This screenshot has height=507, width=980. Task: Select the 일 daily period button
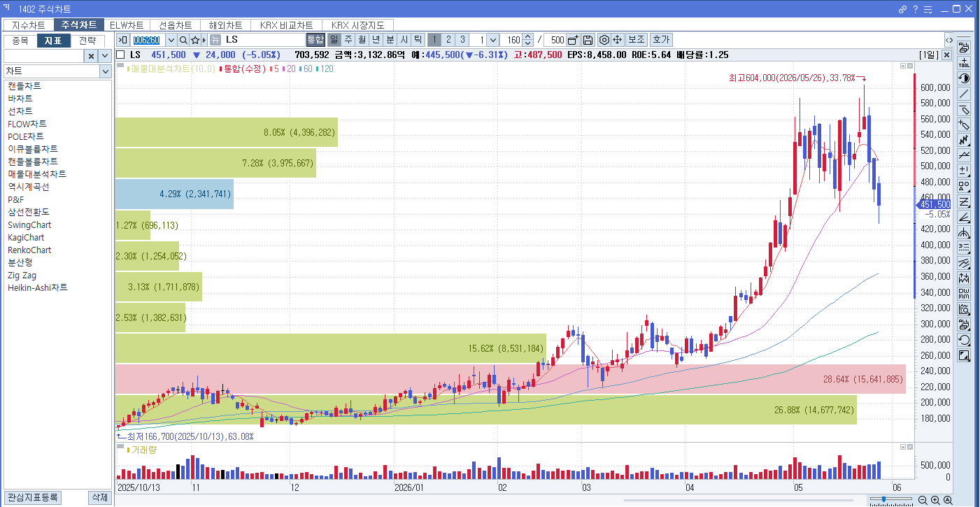(334, 40)
